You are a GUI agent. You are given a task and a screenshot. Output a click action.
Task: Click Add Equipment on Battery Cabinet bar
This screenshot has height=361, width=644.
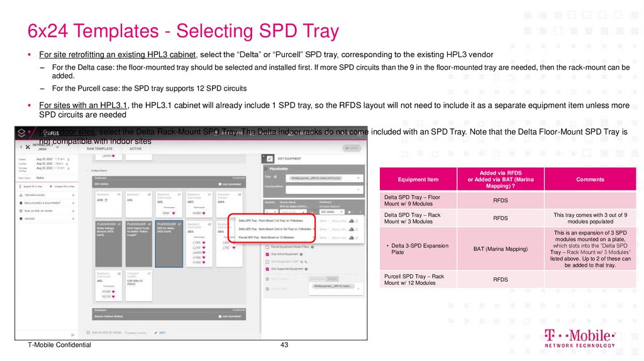230,316
